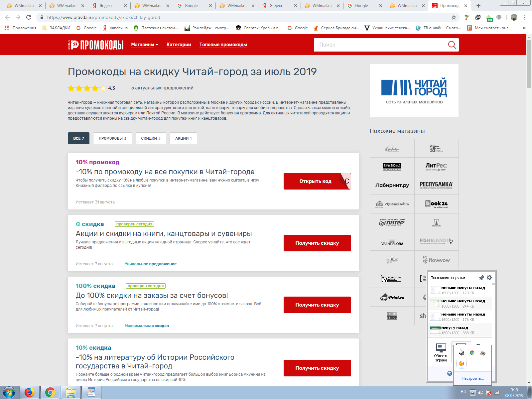The height and width of the screenshot is (399, 532).
Task: Expand the Магазины dropdown menu
Action: 145,45
